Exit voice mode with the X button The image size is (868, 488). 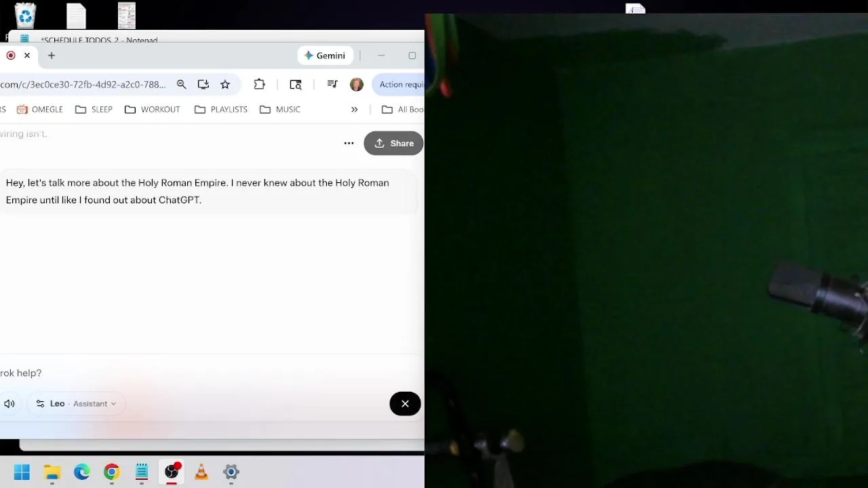(x=405, y=404)
